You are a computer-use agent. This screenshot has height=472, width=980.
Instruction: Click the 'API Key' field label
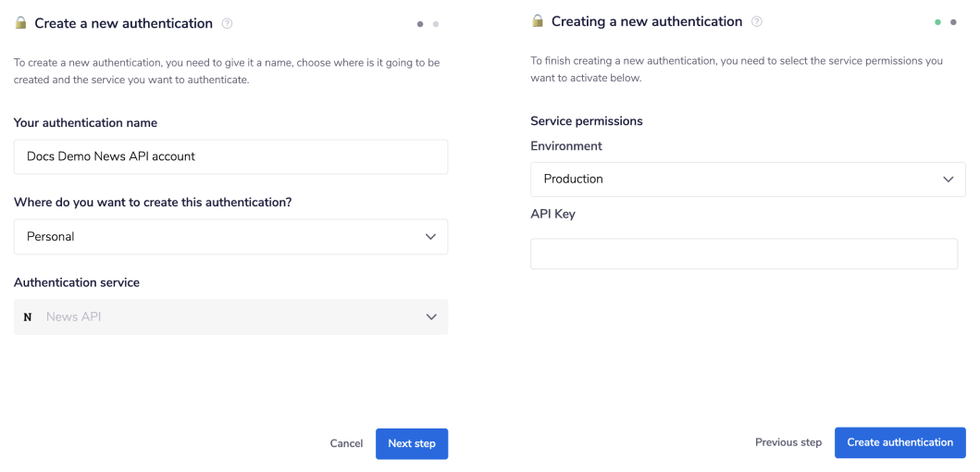pyautogui.click(x=552, y=214)
